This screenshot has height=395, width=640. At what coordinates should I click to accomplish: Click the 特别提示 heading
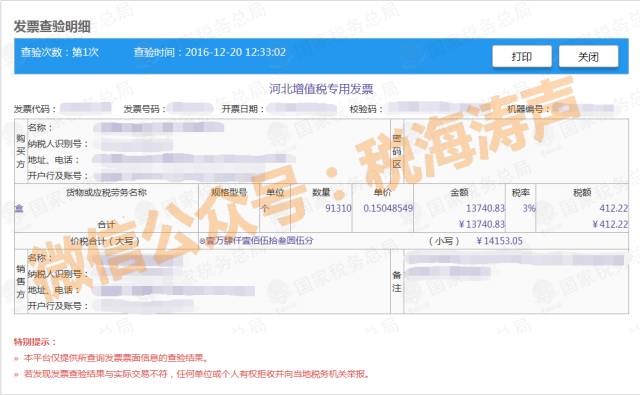point(34,342)
